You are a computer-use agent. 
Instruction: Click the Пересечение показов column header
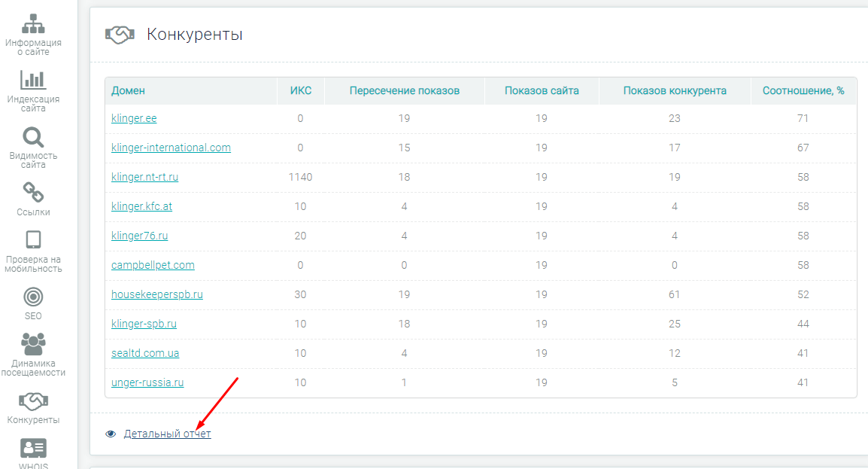[x=404, y=91]
